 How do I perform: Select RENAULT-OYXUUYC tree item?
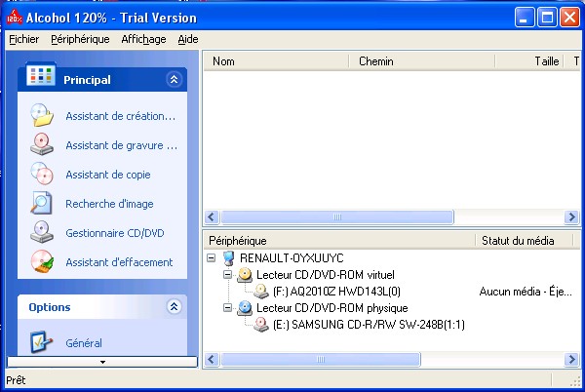tap(292, 258)
